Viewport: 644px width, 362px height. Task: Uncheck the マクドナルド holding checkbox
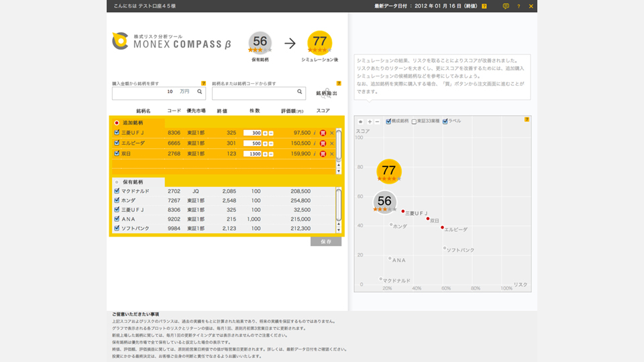tap(117, 191)
